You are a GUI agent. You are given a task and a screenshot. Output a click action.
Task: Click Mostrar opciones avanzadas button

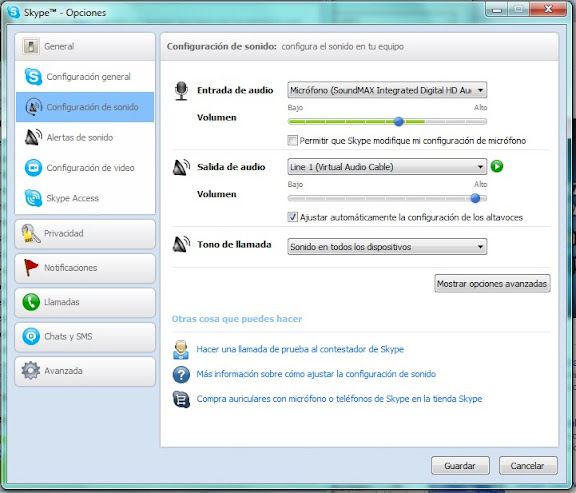pyautogui.click(x=492, y=284)
